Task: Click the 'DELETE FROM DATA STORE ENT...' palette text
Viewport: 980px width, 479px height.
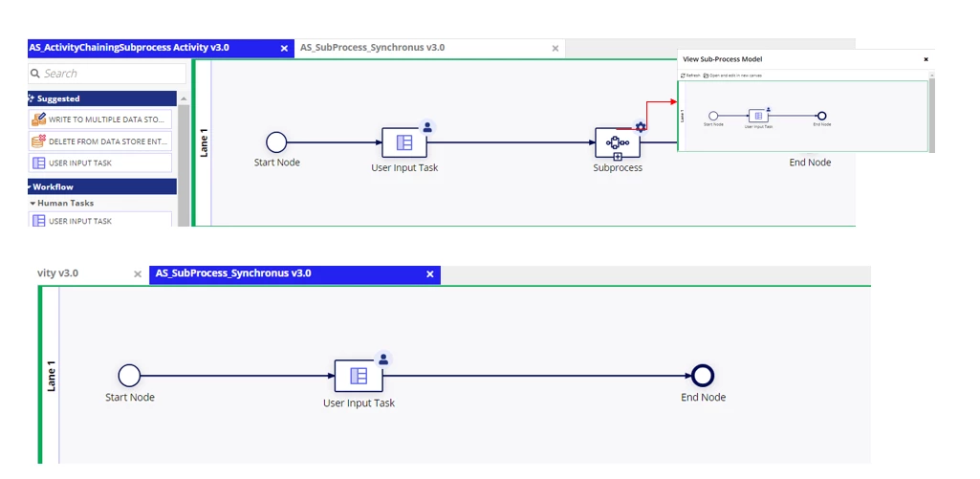Action: 107,142
